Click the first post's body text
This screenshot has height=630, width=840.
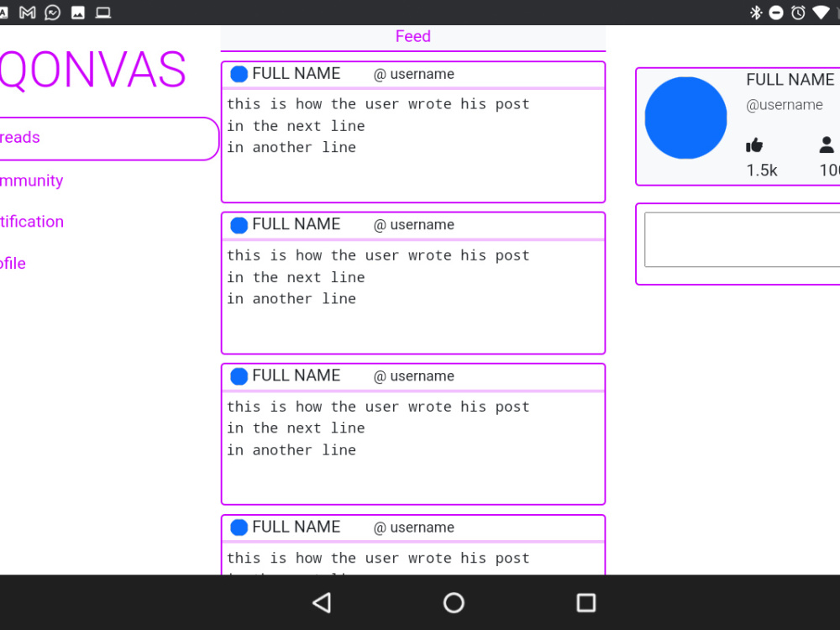coord(378,126)
